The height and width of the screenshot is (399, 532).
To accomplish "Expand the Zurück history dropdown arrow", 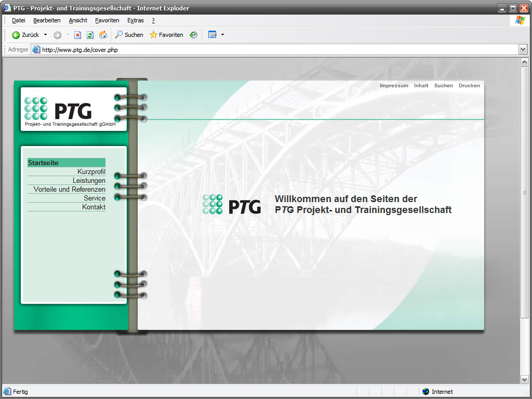I will tap(46, 35).
